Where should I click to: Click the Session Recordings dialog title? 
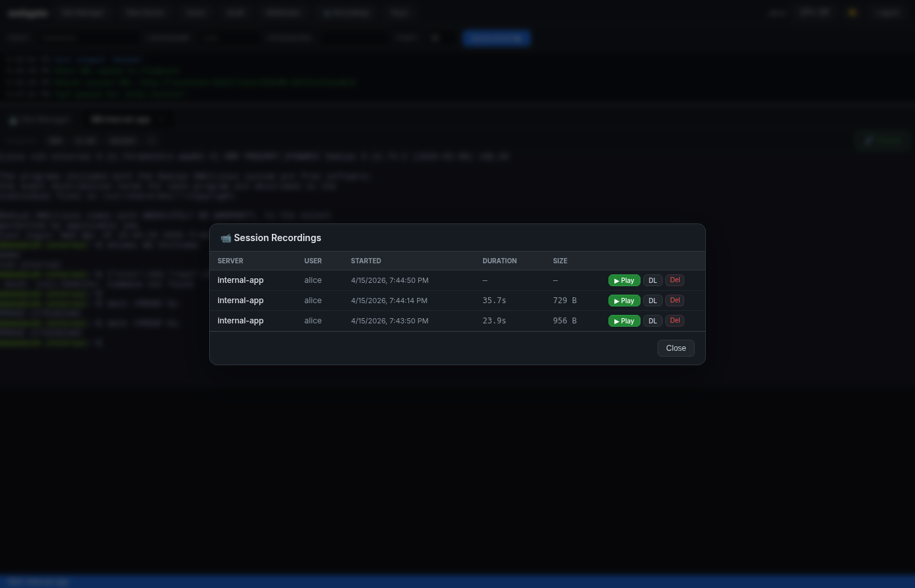point(277,238)
